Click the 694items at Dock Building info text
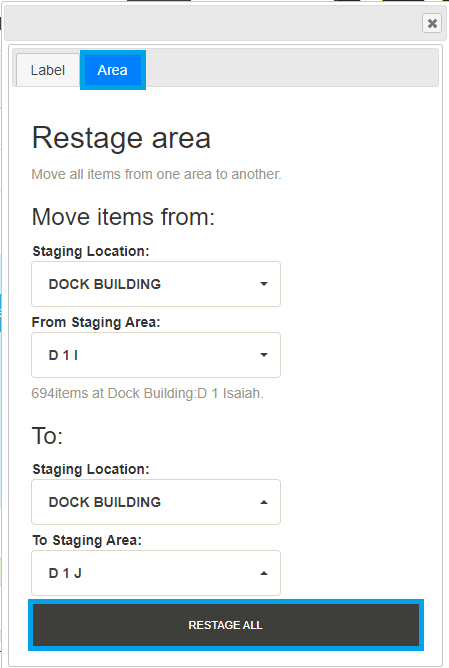The image size is (449, 668). pyautogui.click(x=147, y=393)
